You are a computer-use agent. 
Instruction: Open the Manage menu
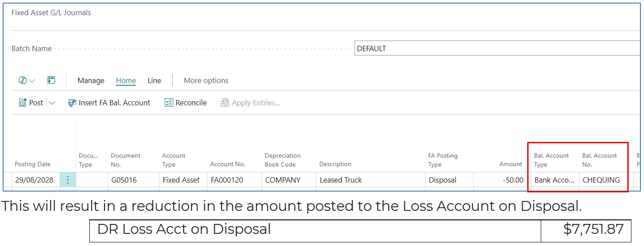tap(91, 81)
